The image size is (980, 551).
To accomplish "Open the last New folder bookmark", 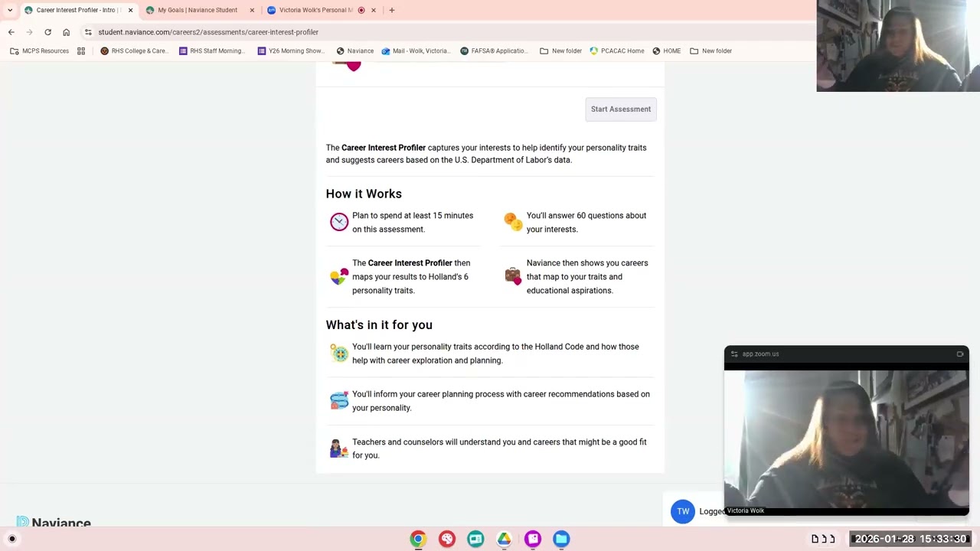I will 710,51.
